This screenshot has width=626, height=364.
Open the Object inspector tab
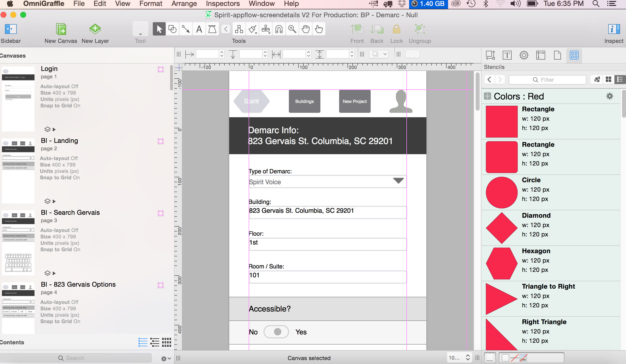[490, 55]
